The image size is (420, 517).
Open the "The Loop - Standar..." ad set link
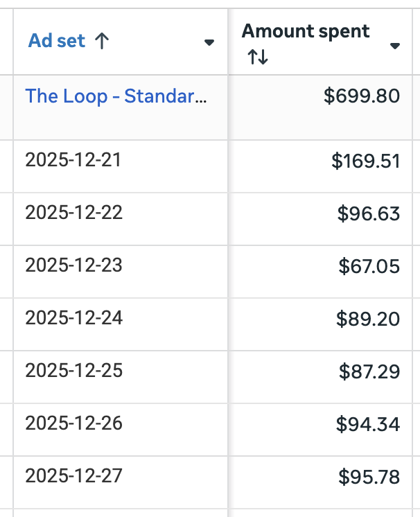pos(116,96)
